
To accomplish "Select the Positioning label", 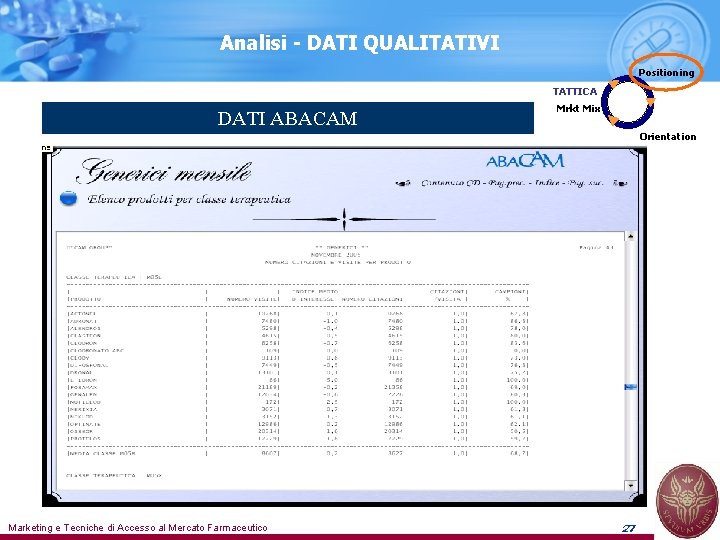I will (x=666, y=72).
